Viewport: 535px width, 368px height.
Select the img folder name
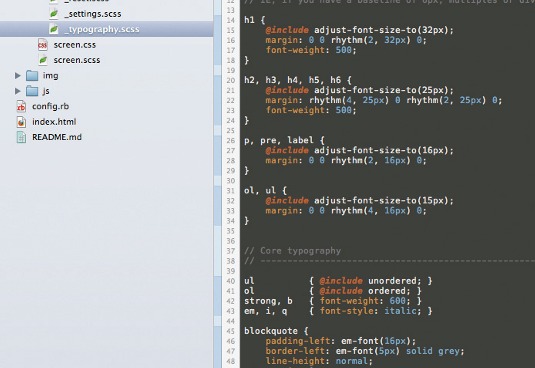50,75
